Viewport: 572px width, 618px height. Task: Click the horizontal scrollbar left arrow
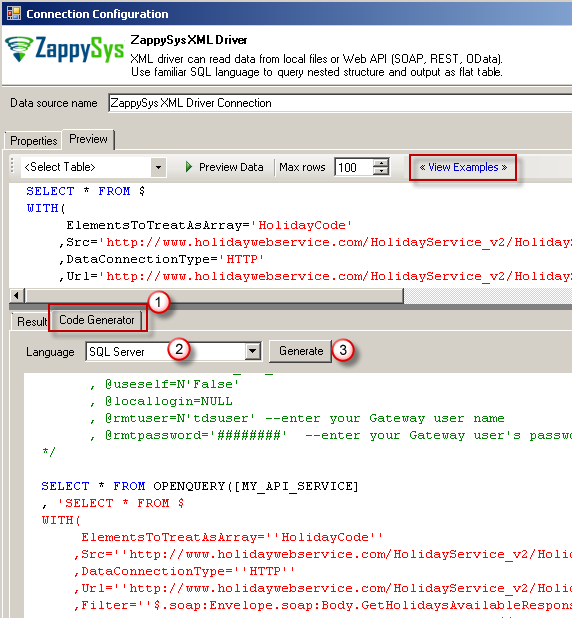16,295
